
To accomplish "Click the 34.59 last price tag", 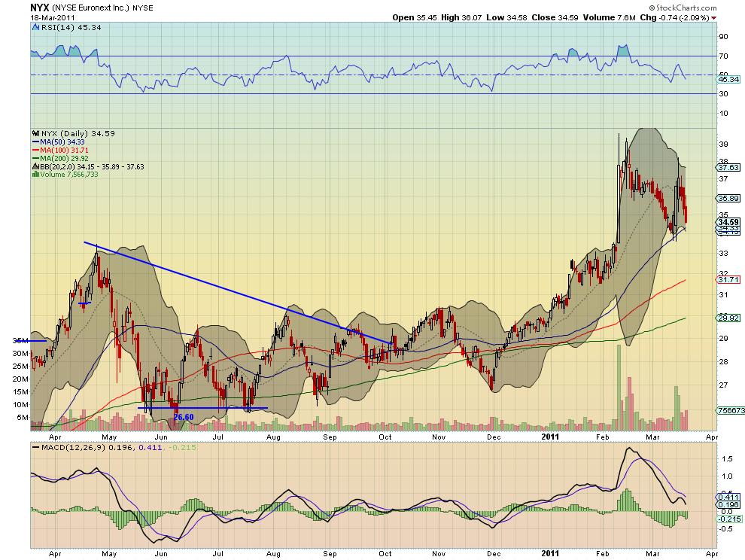I will [728, 222].
